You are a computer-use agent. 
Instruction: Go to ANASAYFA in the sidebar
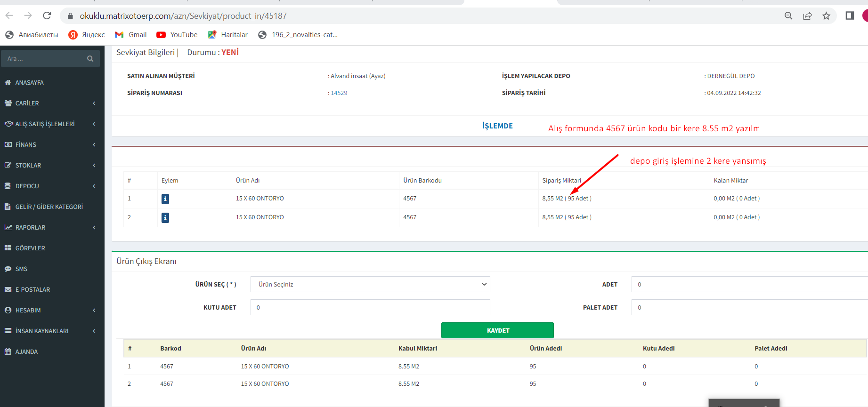tap(29, 82)
